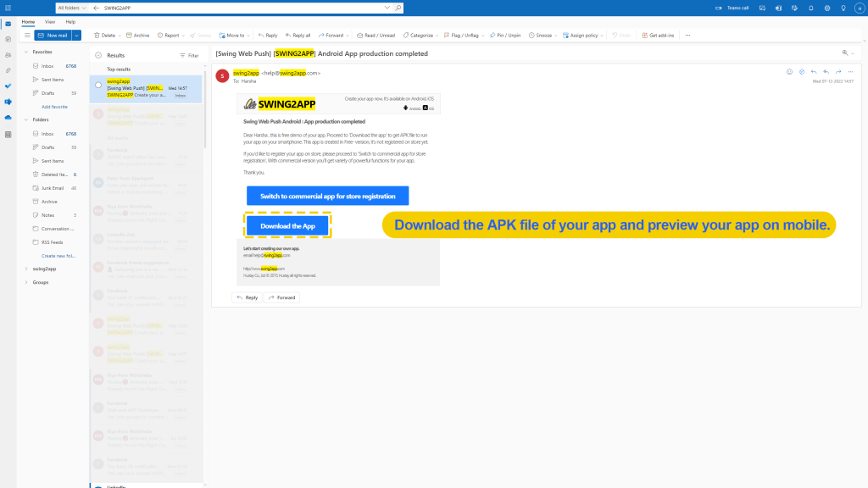Click the Mail icon in the left rail
The height and width of the screenshot is (488, 868).
pyautogui.click(x=8, y=24)
